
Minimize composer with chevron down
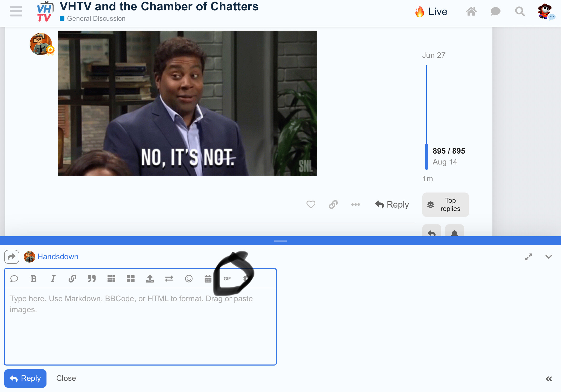(549, 257)
